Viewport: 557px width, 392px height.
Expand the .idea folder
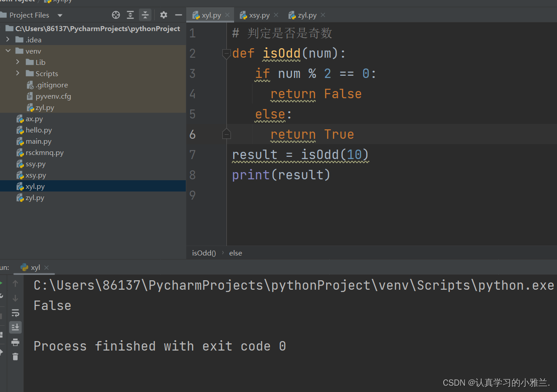click(8, 40)
